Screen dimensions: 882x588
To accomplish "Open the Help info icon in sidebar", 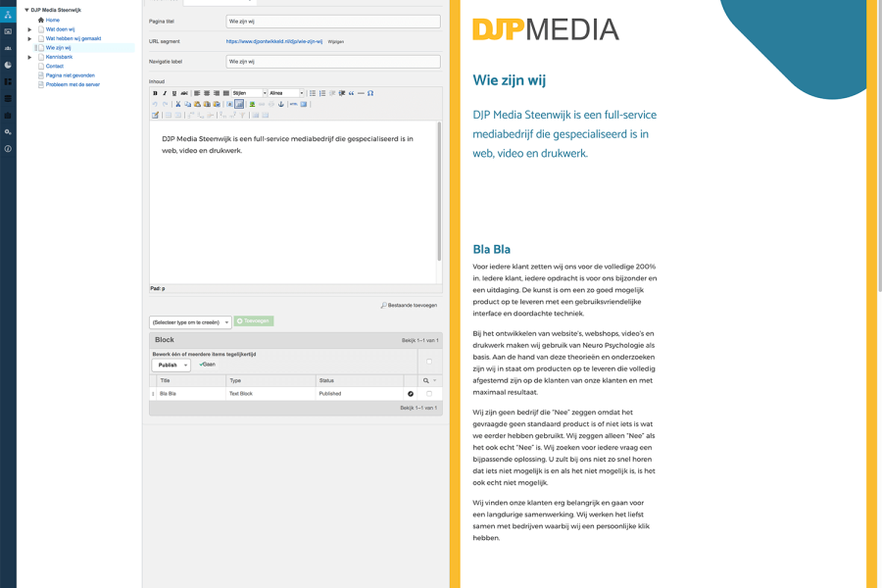I will point(8,149).
